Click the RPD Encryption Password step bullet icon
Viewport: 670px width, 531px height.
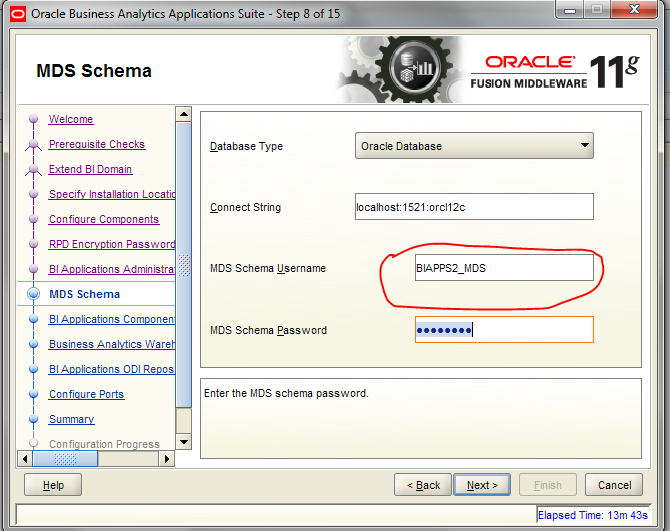click(33, 244)
